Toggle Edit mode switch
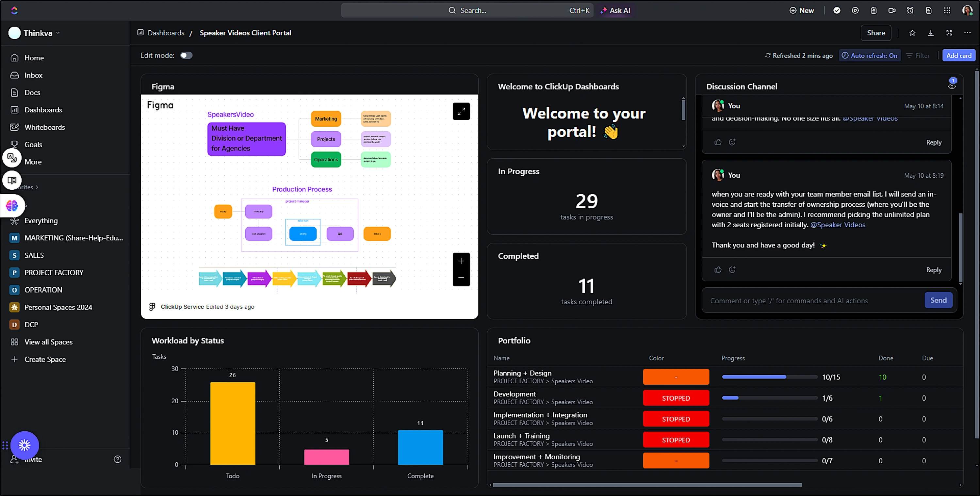Viewport: 980px width, 496px height. [187, 56]
